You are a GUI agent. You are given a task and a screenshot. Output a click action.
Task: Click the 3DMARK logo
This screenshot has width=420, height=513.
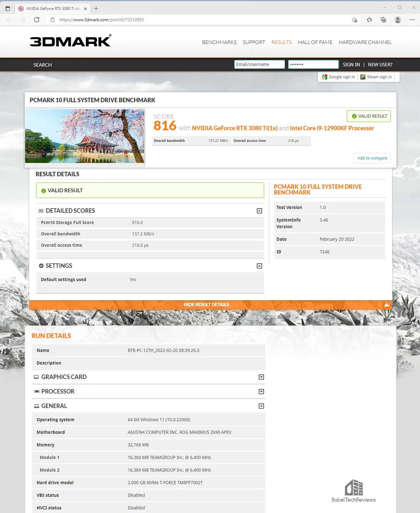click(x=71, y=40)
